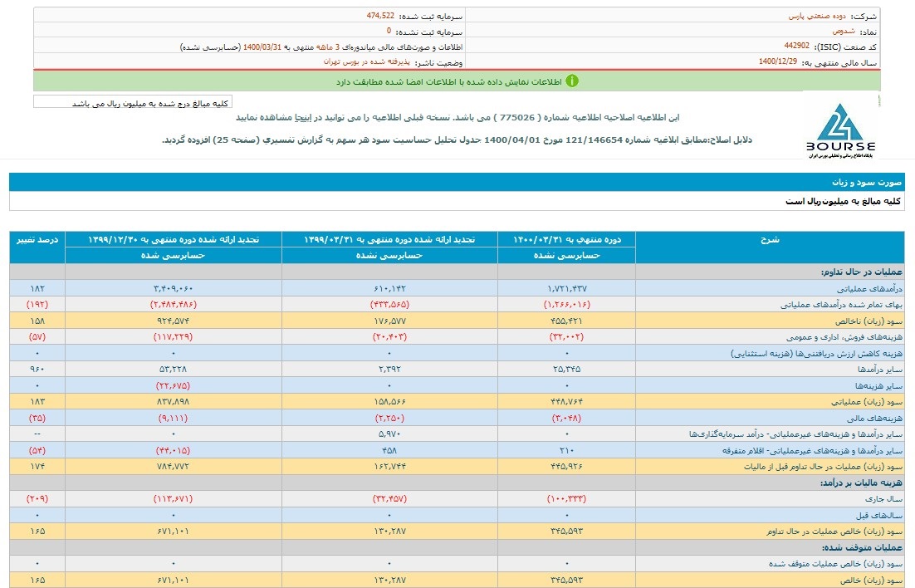The image size is (915, 588).
Task: Click the «درآمدهای عملیاتی» row label
Action: click(x=869, y=288)
